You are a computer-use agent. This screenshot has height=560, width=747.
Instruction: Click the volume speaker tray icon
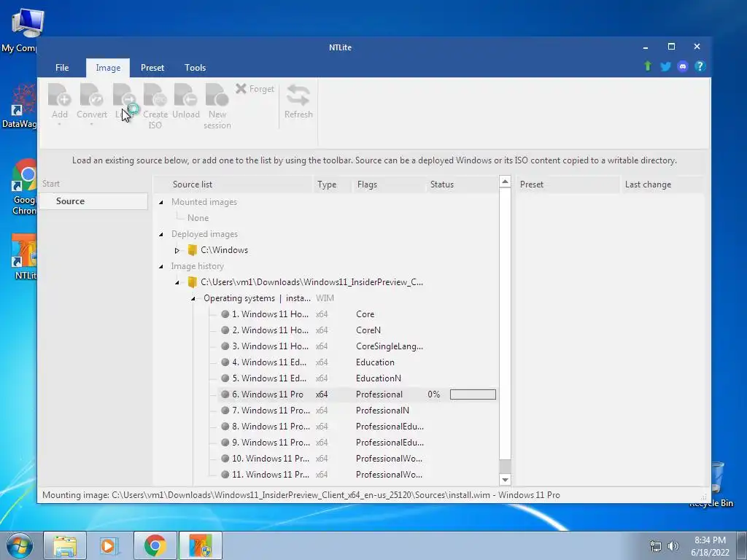pos(673,546)
